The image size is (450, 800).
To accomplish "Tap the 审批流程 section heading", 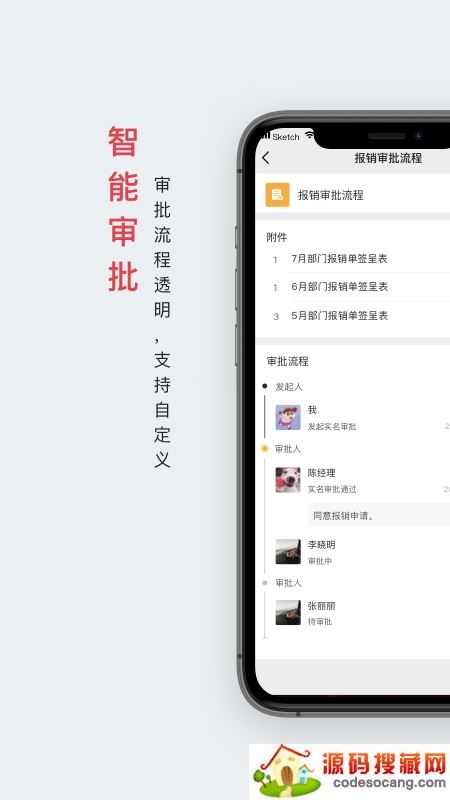I will pyautogui.click(x=288, y=362).
